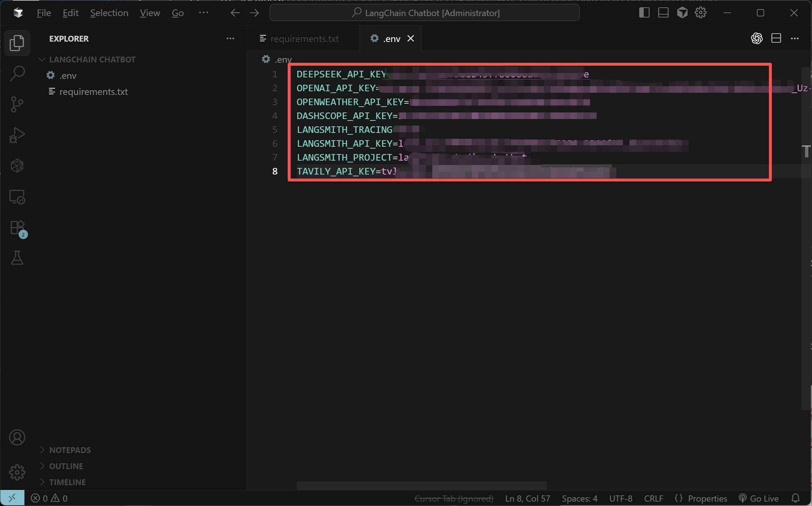This screenshot has width=812, height=506.
Task: Toggle Cursor Tab in the status bar
Action: [454, 498]
